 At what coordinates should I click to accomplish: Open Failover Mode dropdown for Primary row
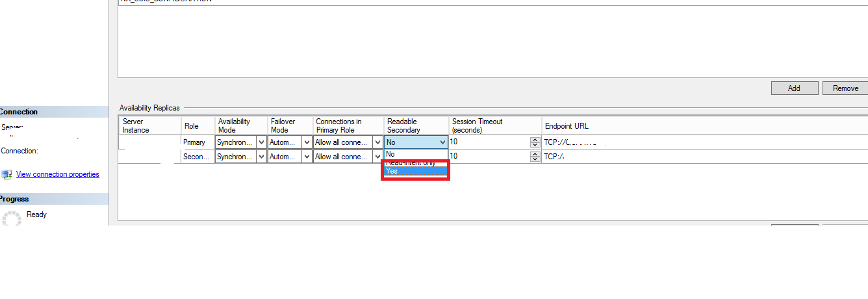307,142
